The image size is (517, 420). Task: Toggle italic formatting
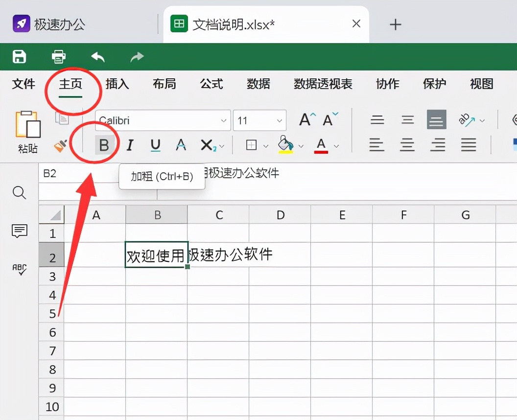(x=130, y=145)
